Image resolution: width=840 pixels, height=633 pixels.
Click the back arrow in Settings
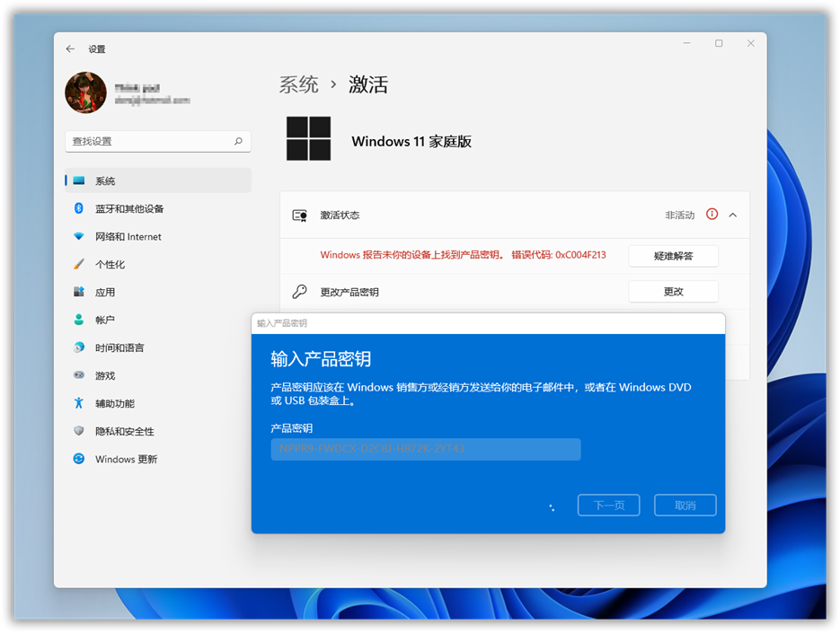pyautogui.click(x=70, y=48)
